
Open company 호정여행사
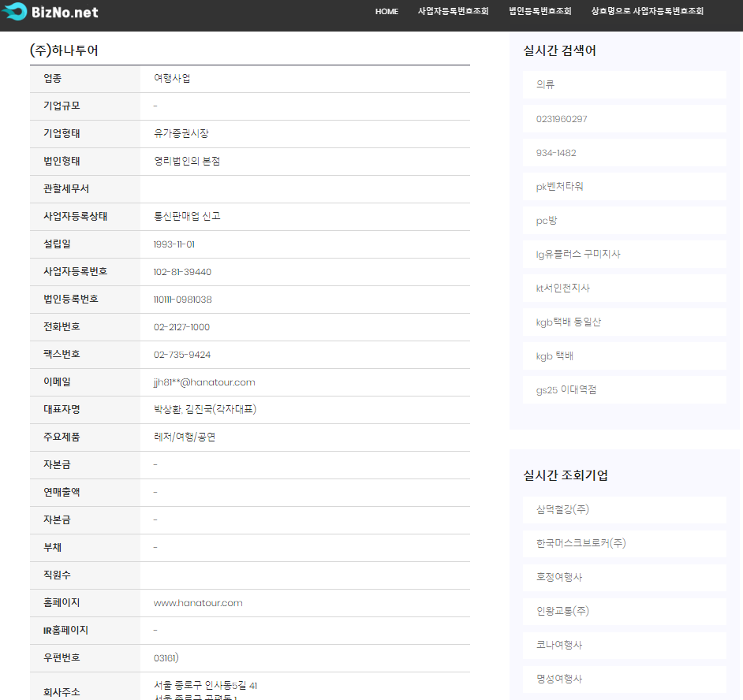[625, 577]
